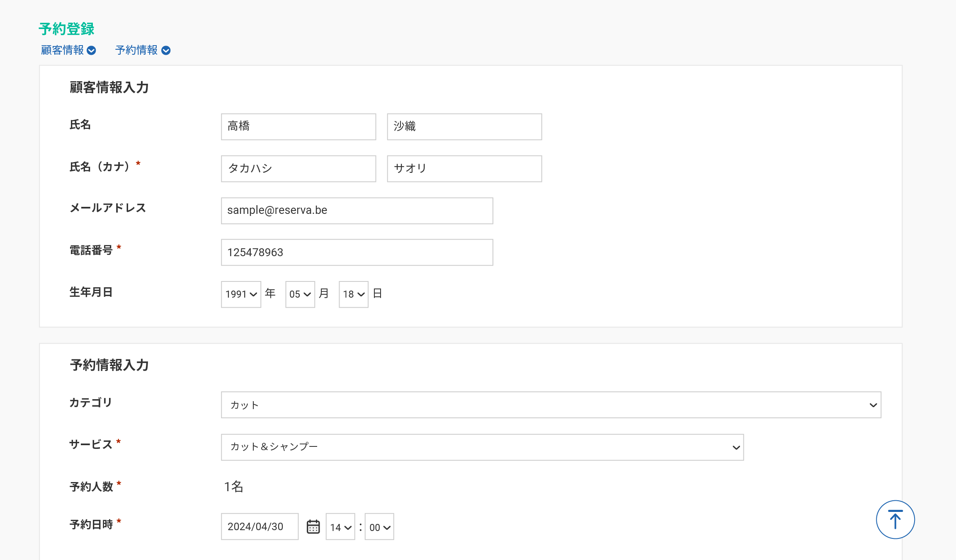Open the birth month 05 dropdown
Viewport: 956px width, 560px height.
pyautogui.click(x=300, y=294)
